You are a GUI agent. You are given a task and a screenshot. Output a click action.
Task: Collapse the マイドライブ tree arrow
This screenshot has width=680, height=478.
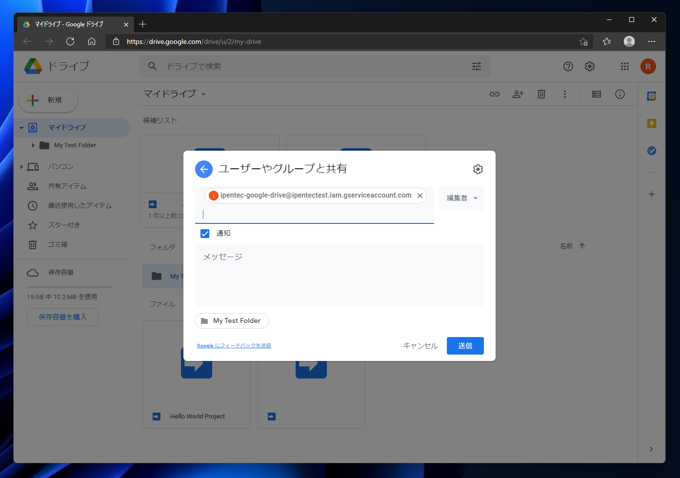coord(21,128)
